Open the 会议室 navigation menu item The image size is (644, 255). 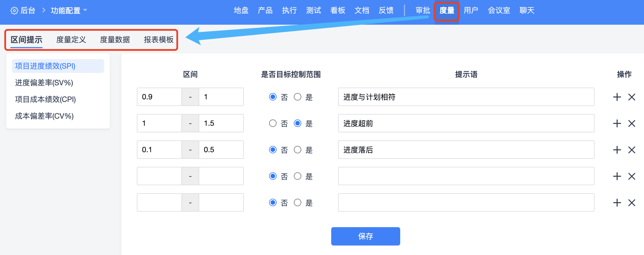(x=499, y=11)
